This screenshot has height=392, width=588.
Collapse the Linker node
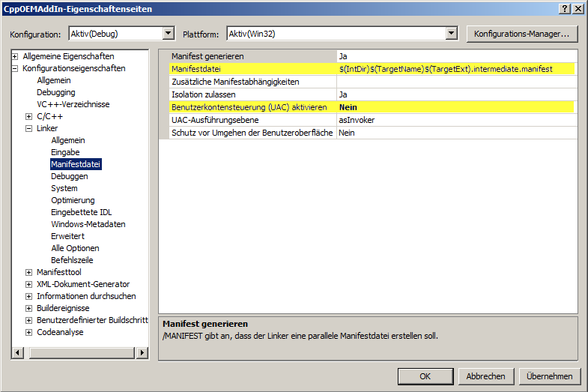pos(29,128)
